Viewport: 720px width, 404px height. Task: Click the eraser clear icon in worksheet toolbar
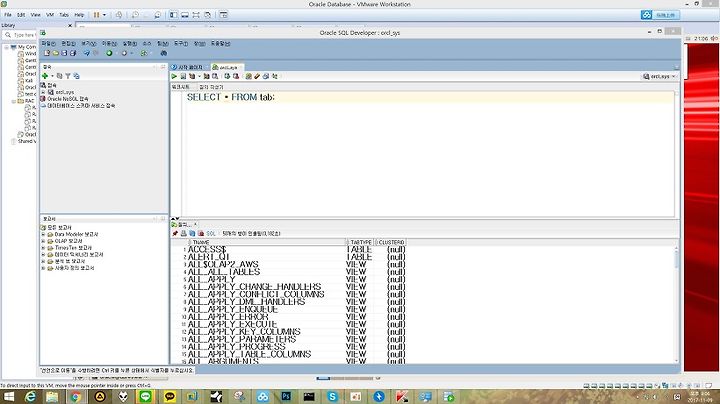click(257, 76)
